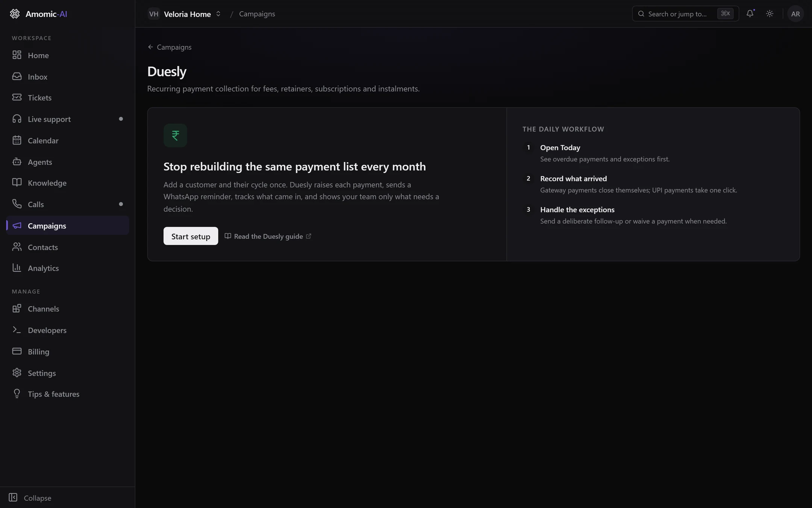Click the Knowledge book icon

(17, 183)
